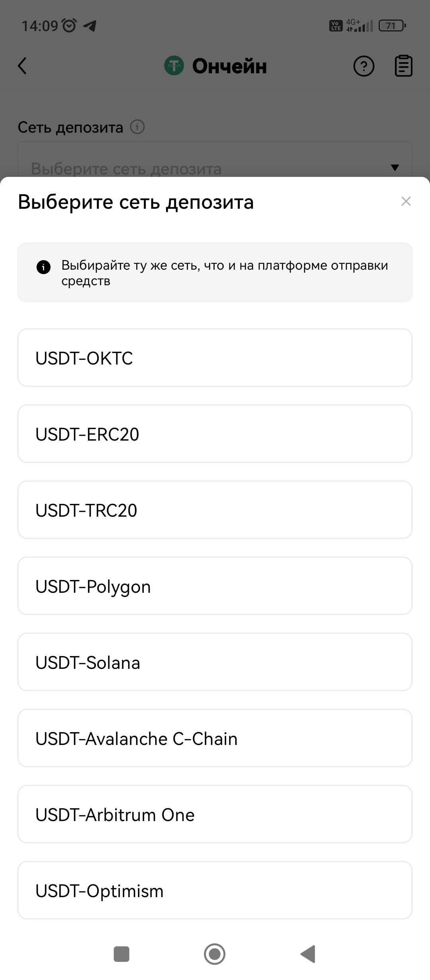
Task: Tap Выберите сеть депозита select field
Action: (199, 167)
